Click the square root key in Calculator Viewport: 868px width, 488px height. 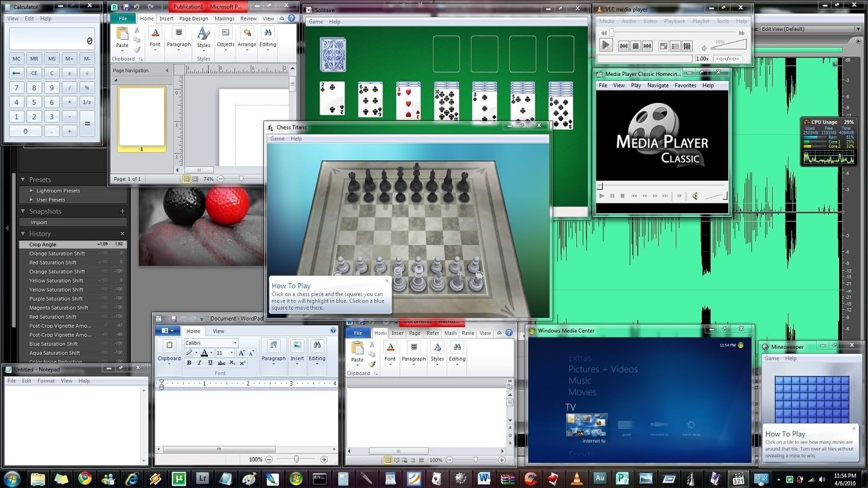click(87, 74)
